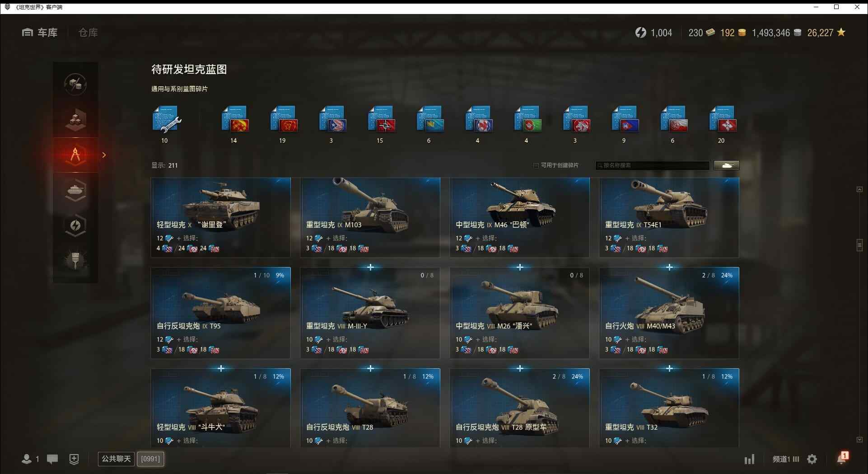Click the plus above M26 潘兴 blueprint card
Screen dimensions: 868x474
click(520, 267)
